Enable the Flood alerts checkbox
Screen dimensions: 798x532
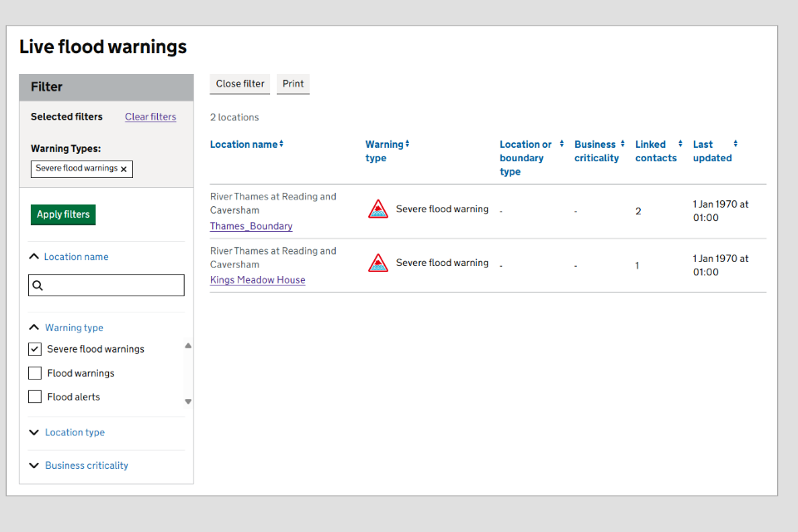point(35,397)
